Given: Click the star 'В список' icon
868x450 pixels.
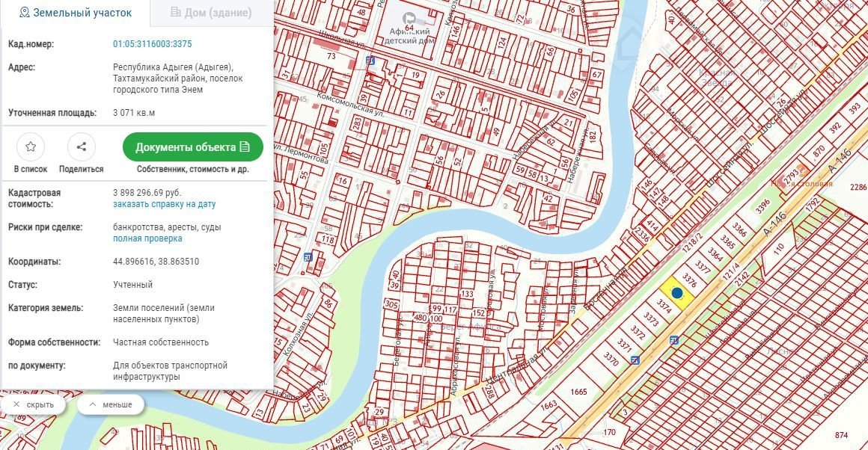Looking at the screenshot, I should coord(31,147).
